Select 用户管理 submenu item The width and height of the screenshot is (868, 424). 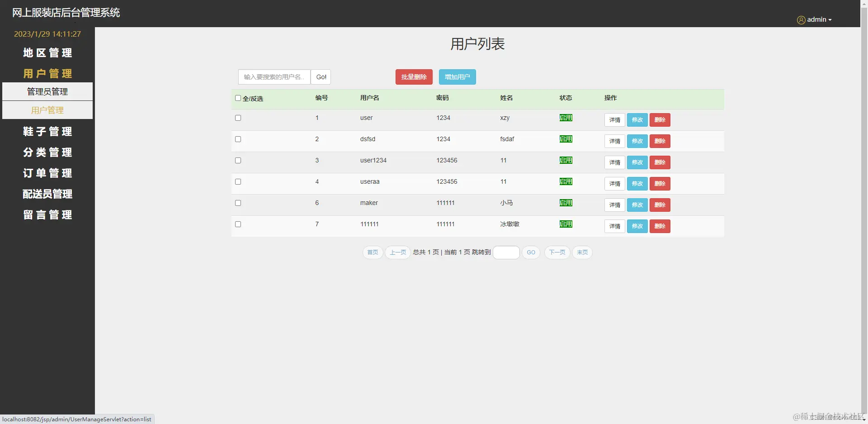pos(47,110)
